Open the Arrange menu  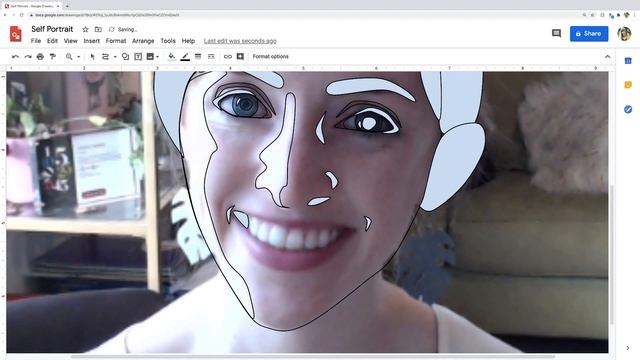(143, 41)
